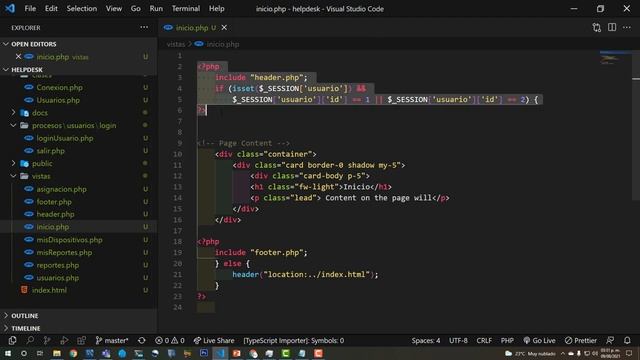The image size is (640, 360).
Task: Close the inicio.php editor tab
Action: [x=224, y=28]
